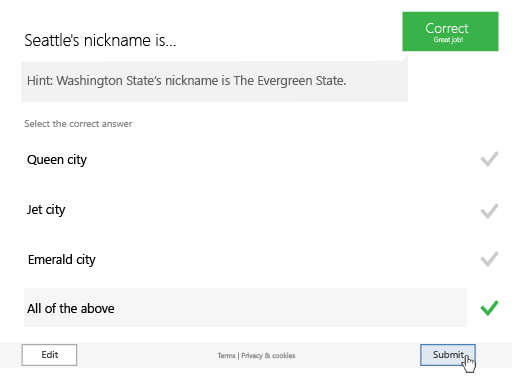Open the quiz Edit button
Image resolution: width=512 pixels, height=384 pixels.
49,355
